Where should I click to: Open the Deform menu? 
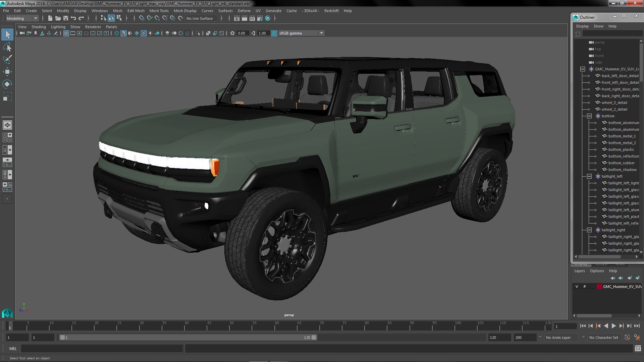(x=244, y=11)
